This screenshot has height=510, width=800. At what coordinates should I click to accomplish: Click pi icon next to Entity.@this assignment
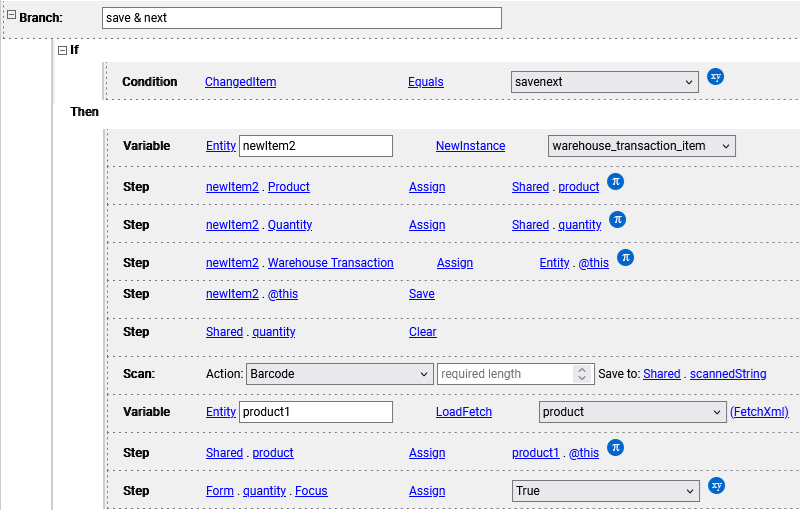tap(626, 258)
